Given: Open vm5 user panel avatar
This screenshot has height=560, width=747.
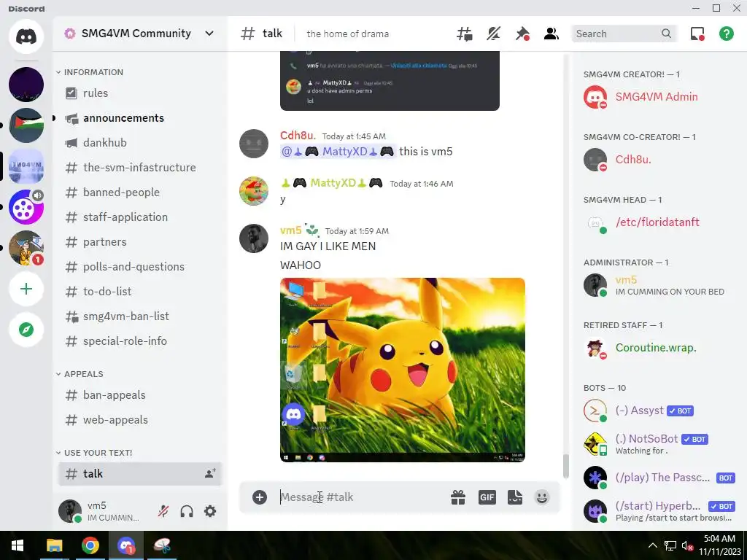Looking at the screenshot, I should click(x=69, y=511).
